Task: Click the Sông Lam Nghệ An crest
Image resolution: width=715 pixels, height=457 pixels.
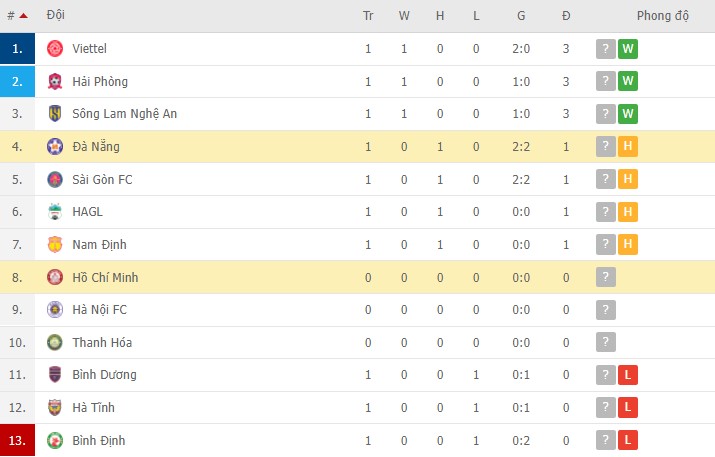Action: (x=55, y=114)
